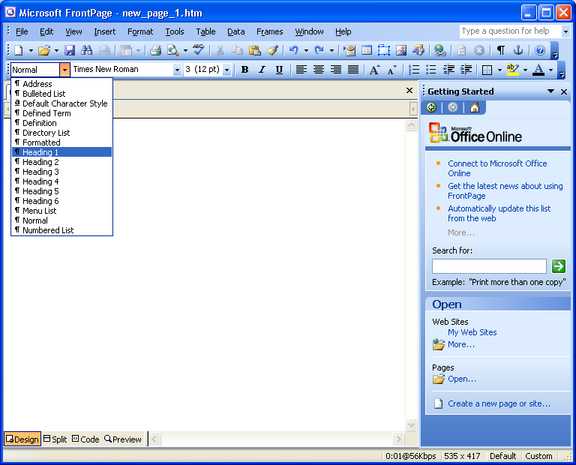Click the Undo arrow icon
This screenshot has width=576, height=465.
[x=294, y=50]
